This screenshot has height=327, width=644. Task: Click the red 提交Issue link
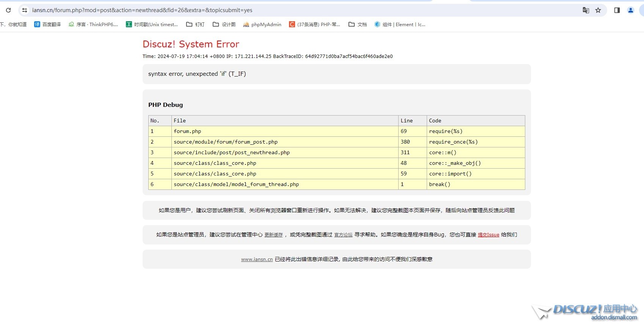point(488,235)
